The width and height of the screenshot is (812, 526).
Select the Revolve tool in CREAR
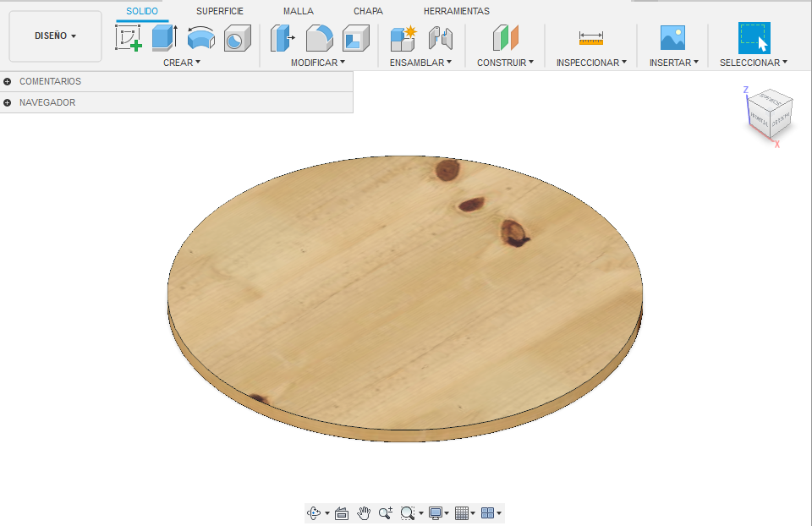click(202, 38)
